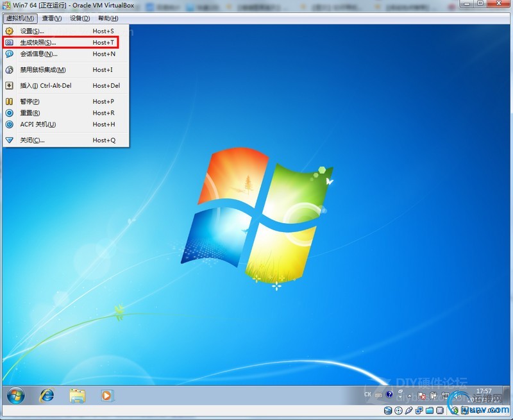Open the Windows 7 Start orb
513x420 pixels.
pos(15,396)
